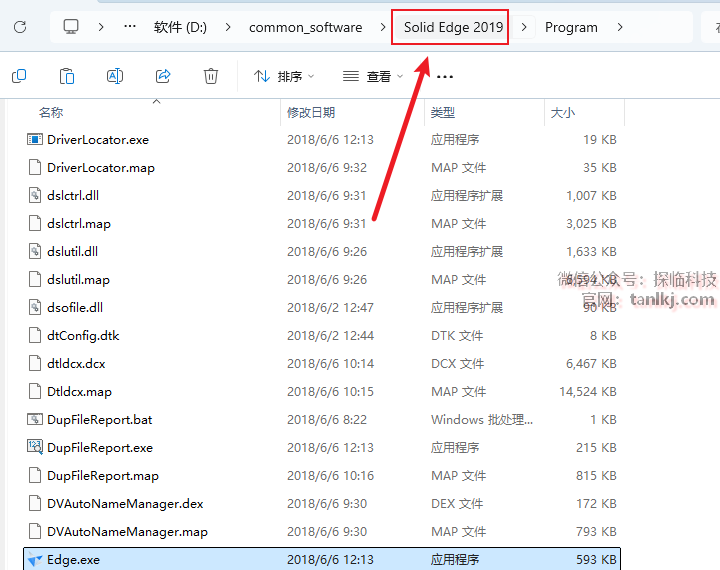720x570 pixels.
Task: Select the dslutil.dll file icon
Action: tap(35, 251)
